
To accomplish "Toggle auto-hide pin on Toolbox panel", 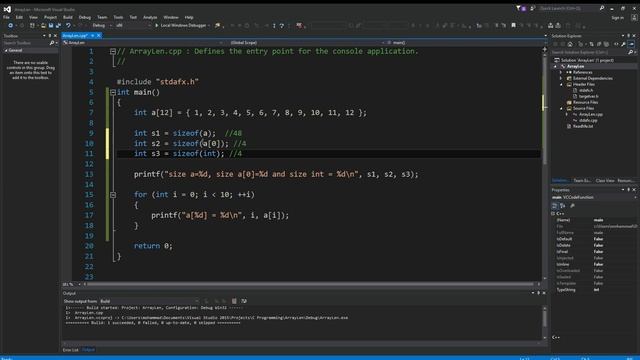I will click(x=50, y=36).
